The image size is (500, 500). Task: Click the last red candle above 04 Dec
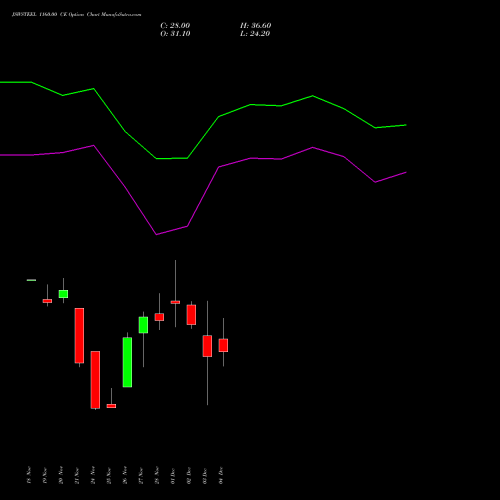pyautogui.click(x=223, y=345)
